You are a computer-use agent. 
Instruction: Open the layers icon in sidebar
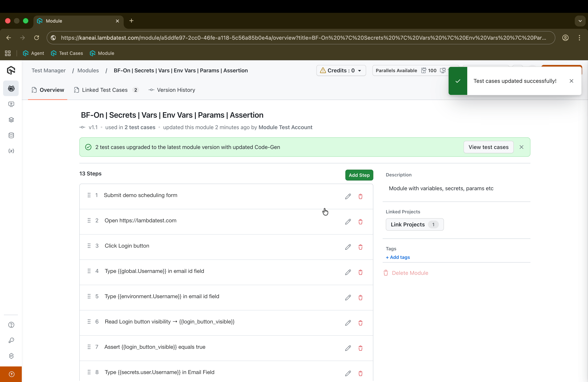pos(11,120)
